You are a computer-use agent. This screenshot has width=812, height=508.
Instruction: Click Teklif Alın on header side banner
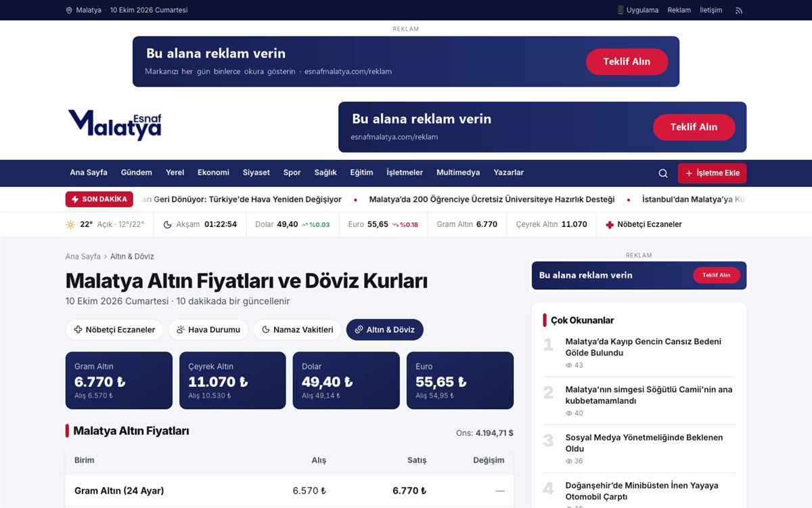pos(694,127)
